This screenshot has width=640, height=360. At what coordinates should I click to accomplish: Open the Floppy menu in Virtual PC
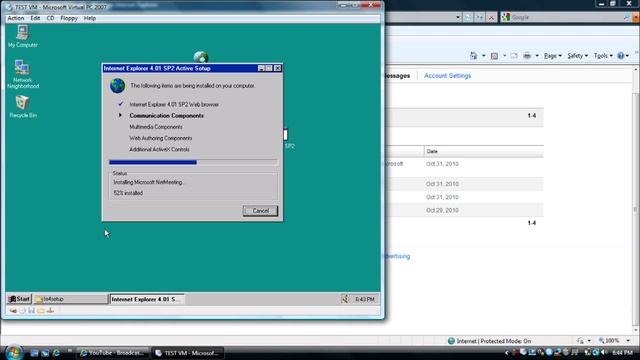coord(69,18)
